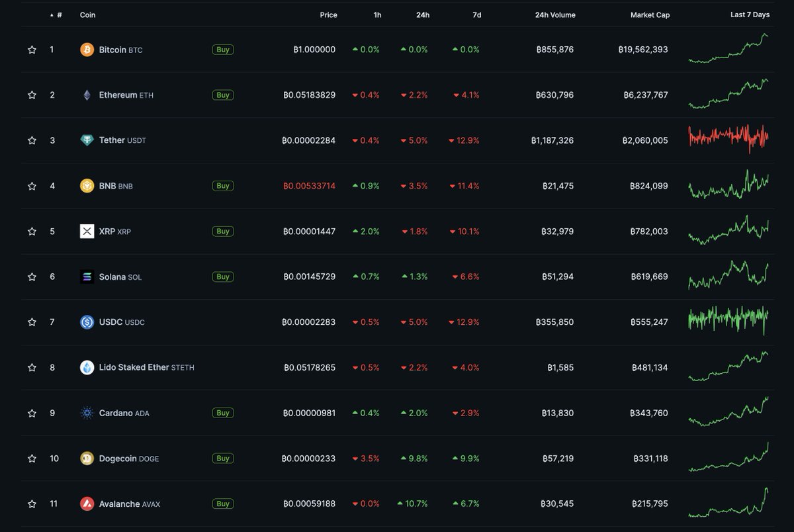Open the Solana SOL coin page

(x=120, y=277)
